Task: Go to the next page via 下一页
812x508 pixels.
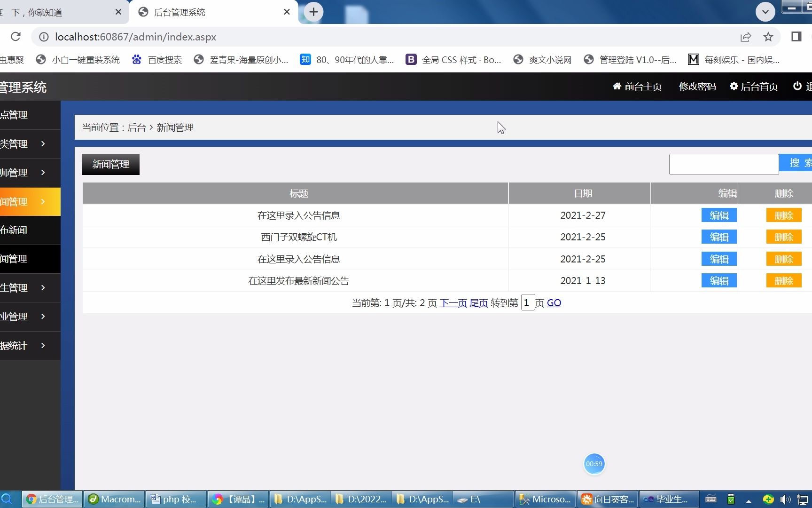Action: tap(453, 302)
